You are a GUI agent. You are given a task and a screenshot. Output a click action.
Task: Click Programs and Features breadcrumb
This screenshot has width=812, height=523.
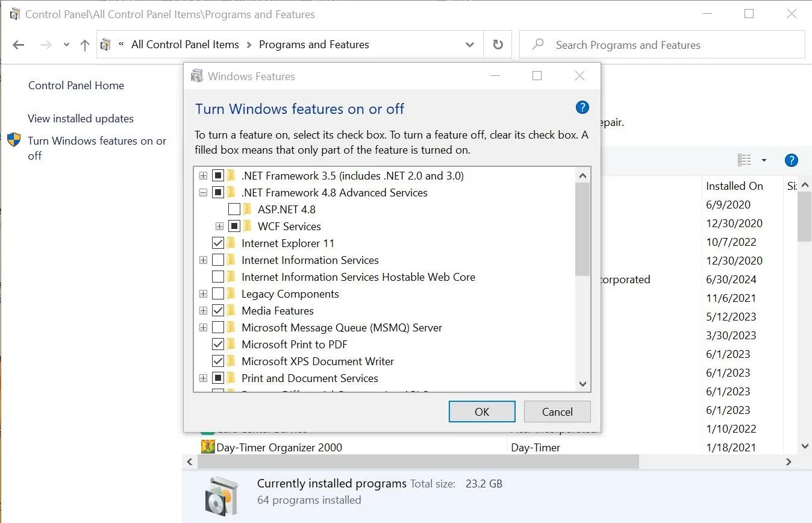point(314,45)
